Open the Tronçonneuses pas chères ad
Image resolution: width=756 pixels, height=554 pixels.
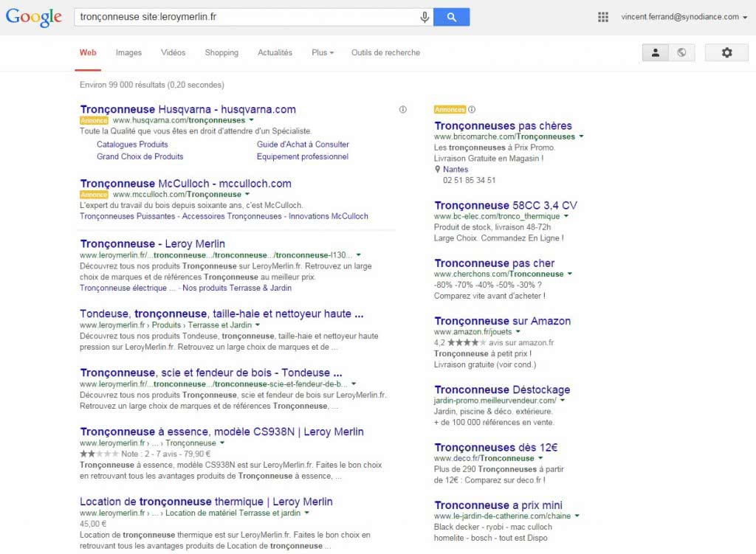503,125
